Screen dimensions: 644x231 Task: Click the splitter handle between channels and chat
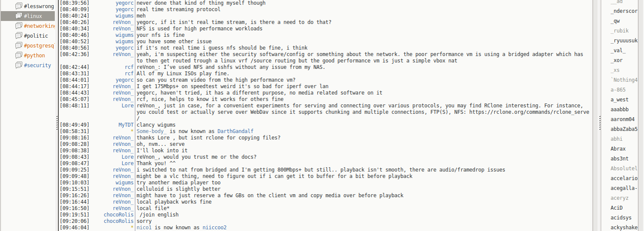point(57,123)
